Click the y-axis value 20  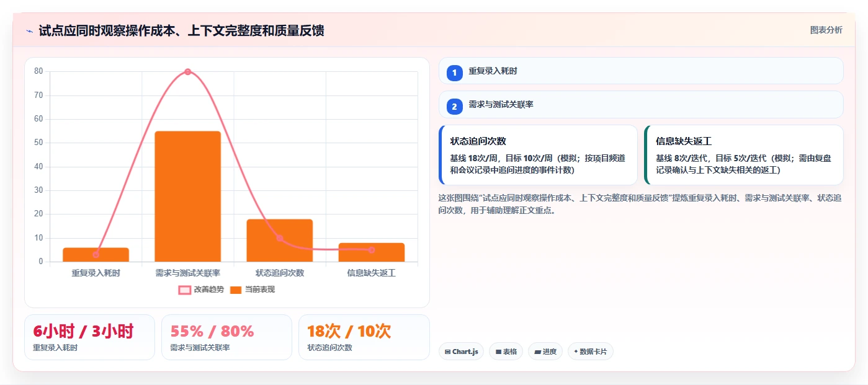[x=38, y=214]
